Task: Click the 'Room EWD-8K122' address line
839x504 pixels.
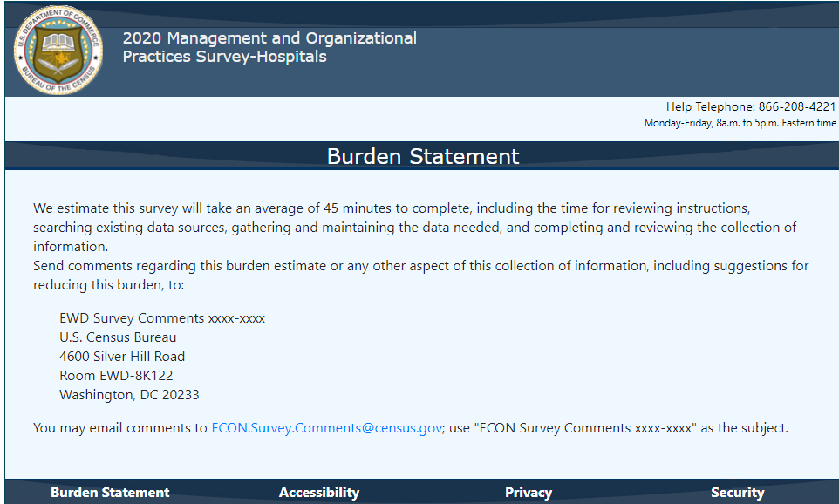Action: tap(116, 376)
